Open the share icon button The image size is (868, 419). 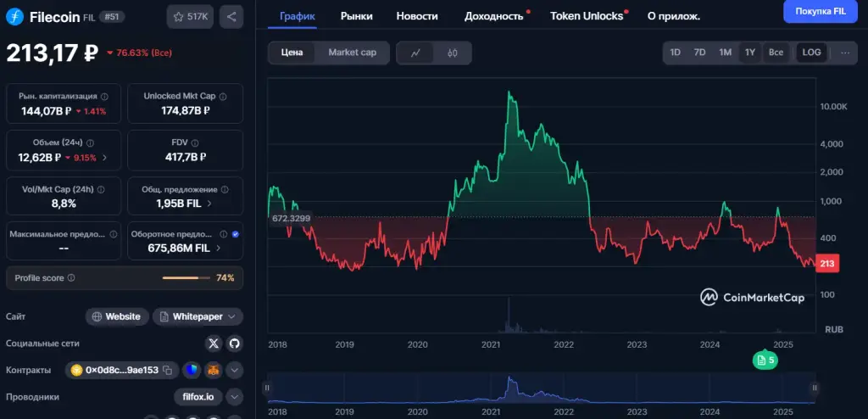click(231, 17)
